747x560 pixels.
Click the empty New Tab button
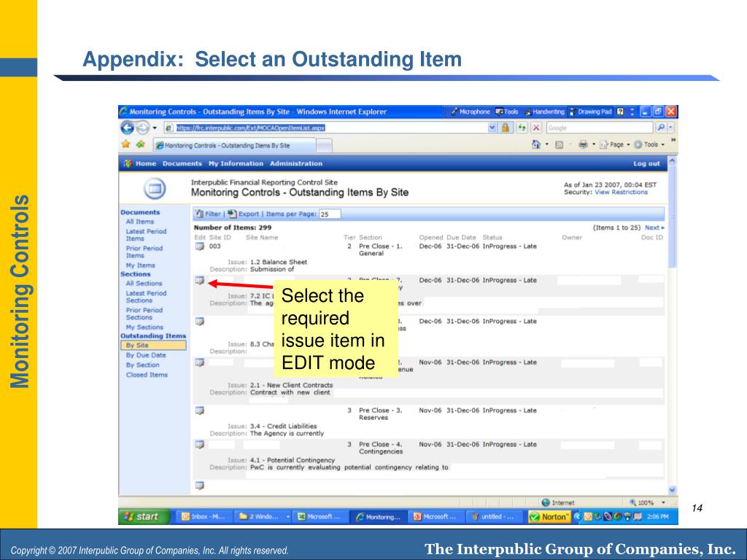pyautogui.click(x=324, y=145)
